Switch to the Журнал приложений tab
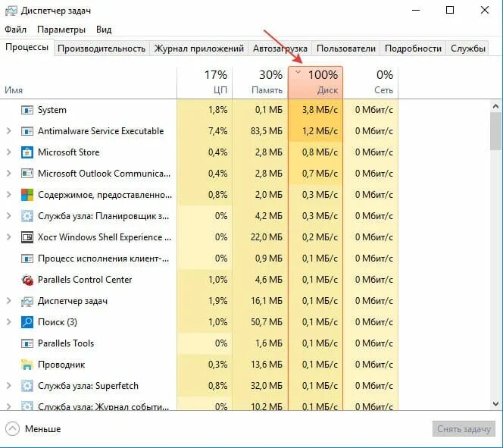 (199, 49)
